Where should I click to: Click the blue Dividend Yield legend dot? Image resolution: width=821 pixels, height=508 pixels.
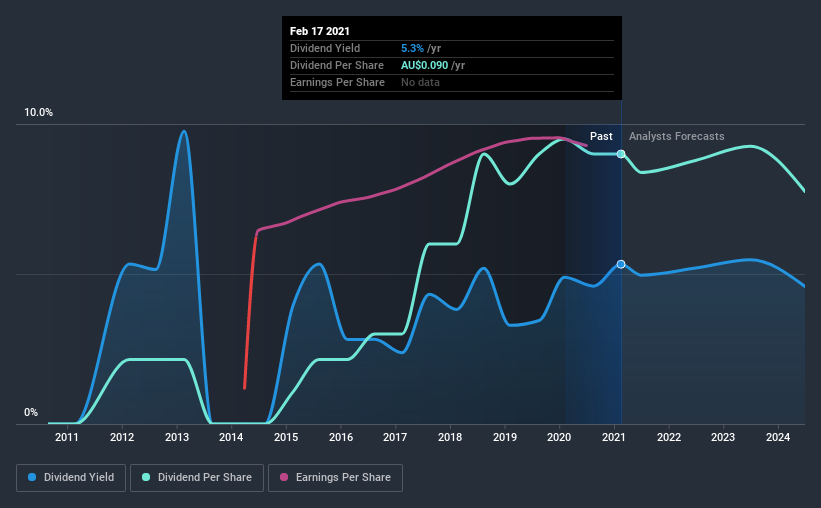(32, 477)
